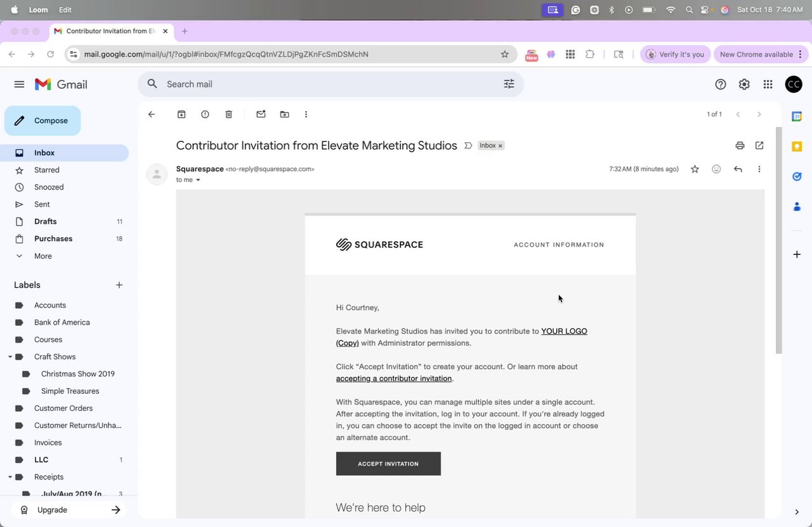Open Google Contacts in the side panel

pos(797,207)
